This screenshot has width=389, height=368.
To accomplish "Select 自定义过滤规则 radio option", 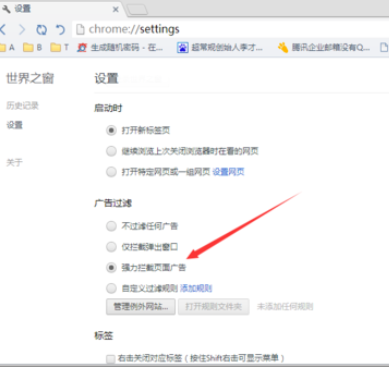I will click(111, 288).
